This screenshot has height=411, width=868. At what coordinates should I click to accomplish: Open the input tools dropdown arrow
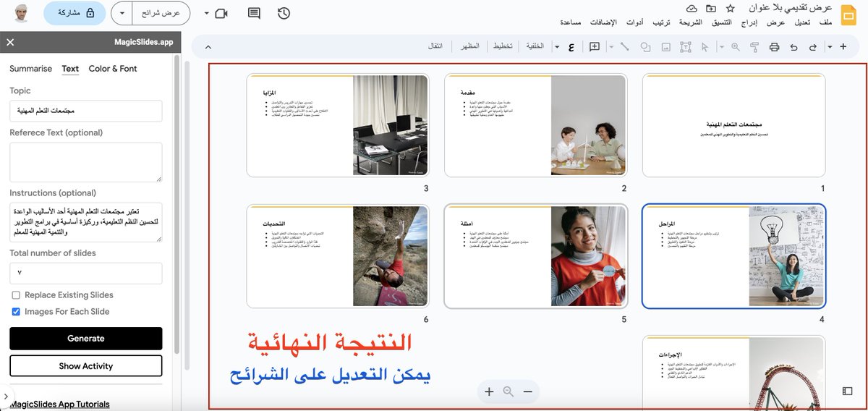tap(557, 47)
